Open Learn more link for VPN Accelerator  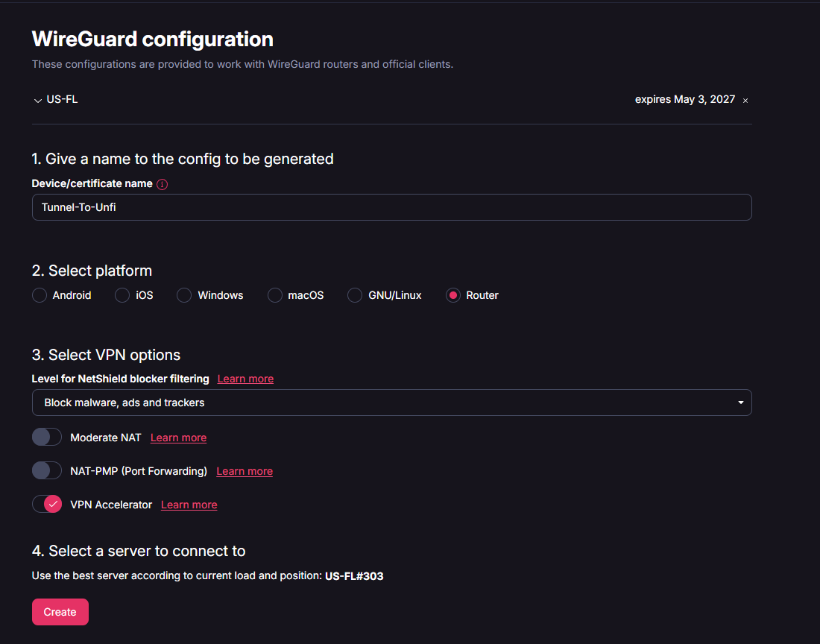(189, 505)
